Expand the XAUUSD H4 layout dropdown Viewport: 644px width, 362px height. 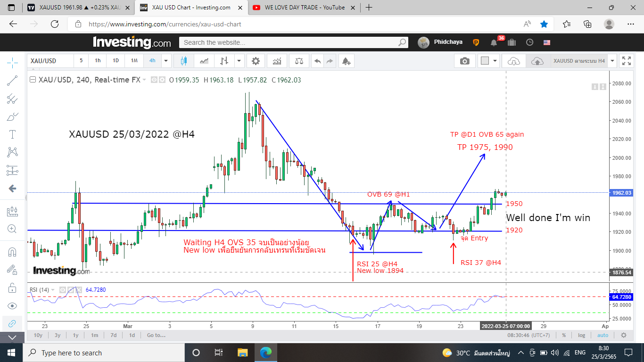tap(612, 61)
